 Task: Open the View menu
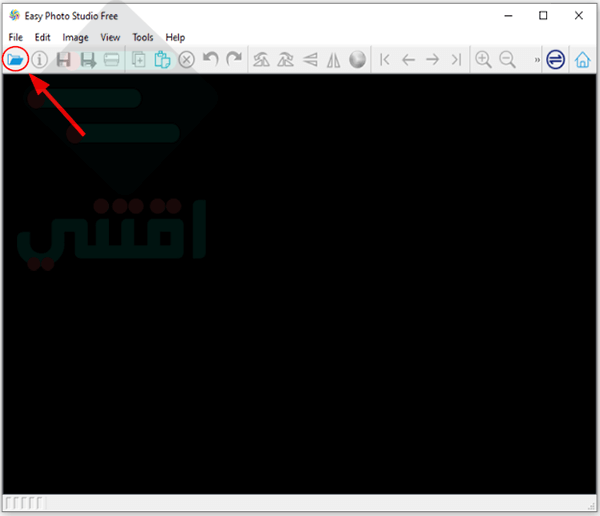pyautogui.click(x=110, y=38)
